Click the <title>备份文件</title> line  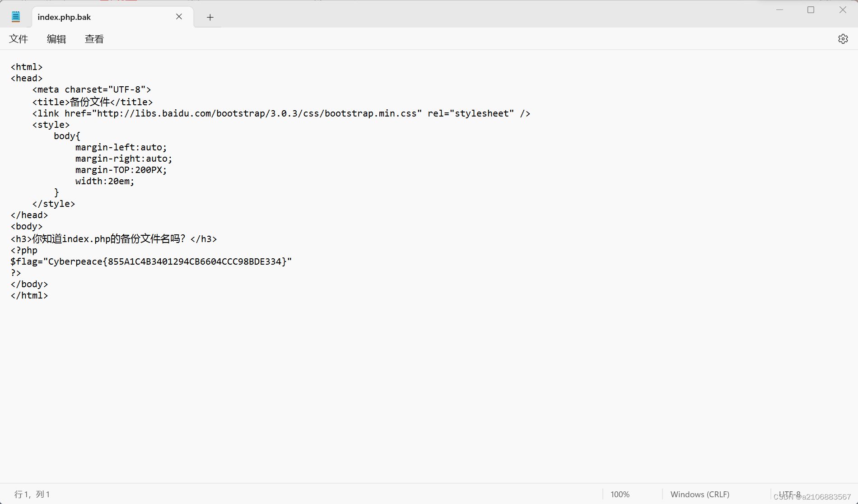coord(92,102)
